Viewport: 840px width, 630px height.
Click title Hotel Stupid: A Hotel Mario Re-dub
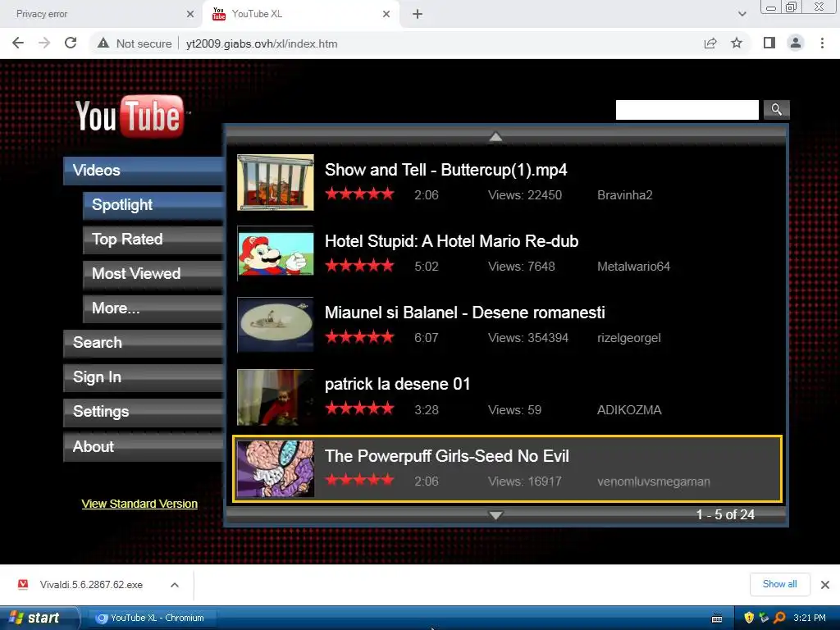(x=452, y=241)
